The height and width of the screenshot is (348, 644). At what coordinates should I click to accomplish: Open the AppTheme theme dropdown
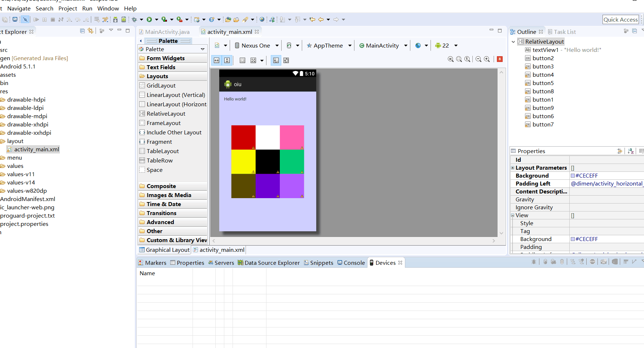[328, 45]
